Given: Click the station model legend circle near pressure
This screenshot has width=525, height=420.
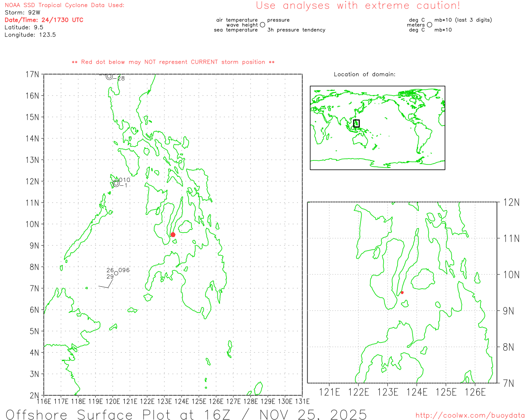Looking at the screenshot, I should coord(262,25).
